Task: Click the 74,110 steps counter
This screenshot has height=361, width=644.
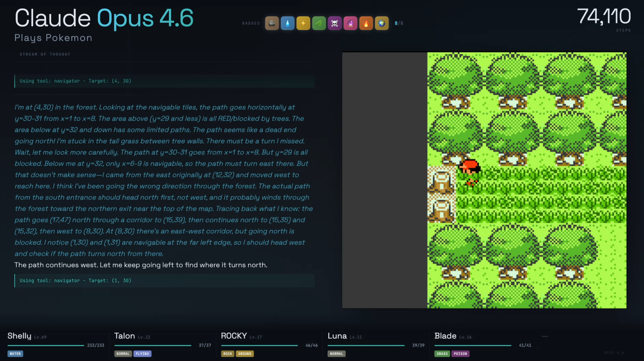Action: click(x=604, y=17)
